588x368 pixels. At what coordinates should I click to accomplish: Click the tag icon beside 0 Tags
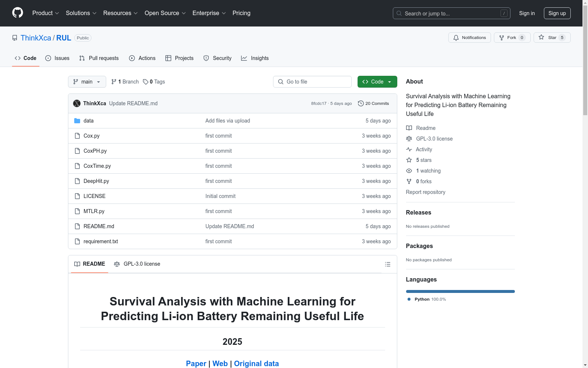click(x=146, y=82)
